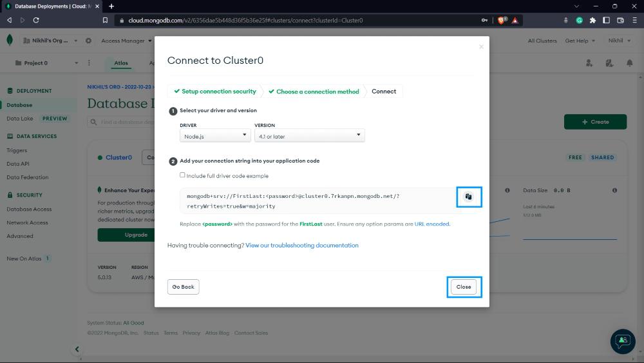Open the browser extensions puzzle icon
The width and height of the screenshot is (644, 363).
[592, 20]
